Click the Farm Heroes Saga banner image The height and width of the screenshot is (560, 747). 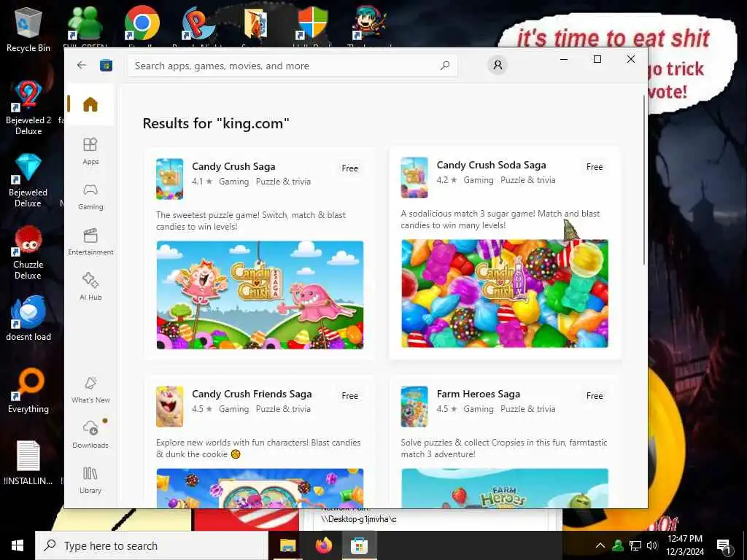pyautogui.click(x=505, y=488)
